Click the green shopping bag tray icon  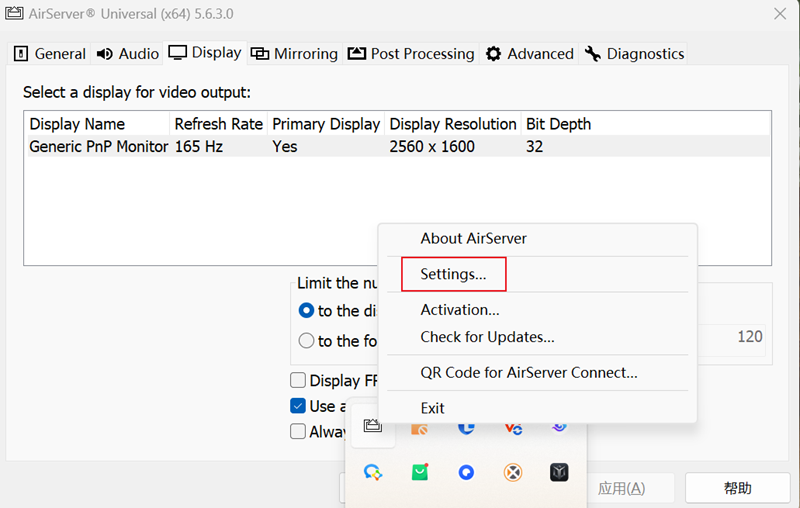click(420, 472)
